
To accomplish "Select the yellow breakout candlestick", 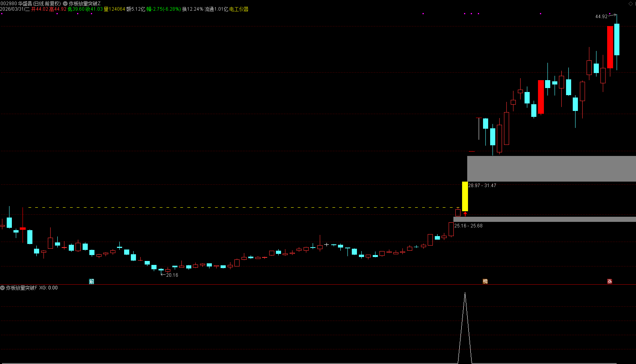I will point(465,196).
